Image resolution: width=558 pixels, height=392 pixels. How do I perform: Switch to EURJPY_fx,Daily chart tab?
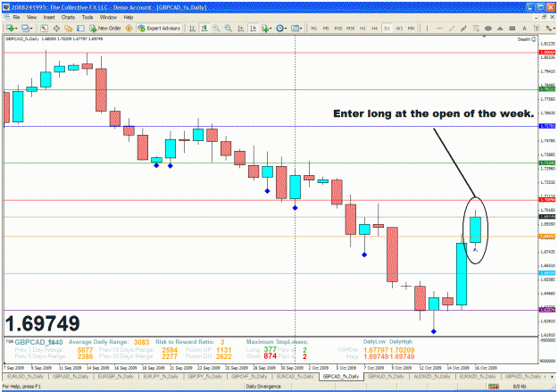[x=161, y=376]
